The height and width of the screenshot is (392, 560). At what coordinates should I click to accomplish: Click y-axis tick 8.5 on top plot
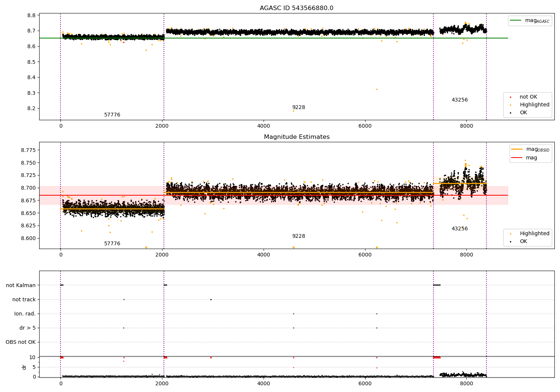tap(31, 62)
